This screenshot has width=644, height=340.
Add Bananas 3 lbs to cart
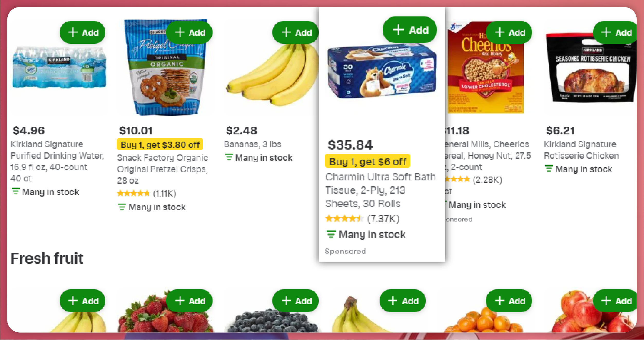click(x=296, y=32)
